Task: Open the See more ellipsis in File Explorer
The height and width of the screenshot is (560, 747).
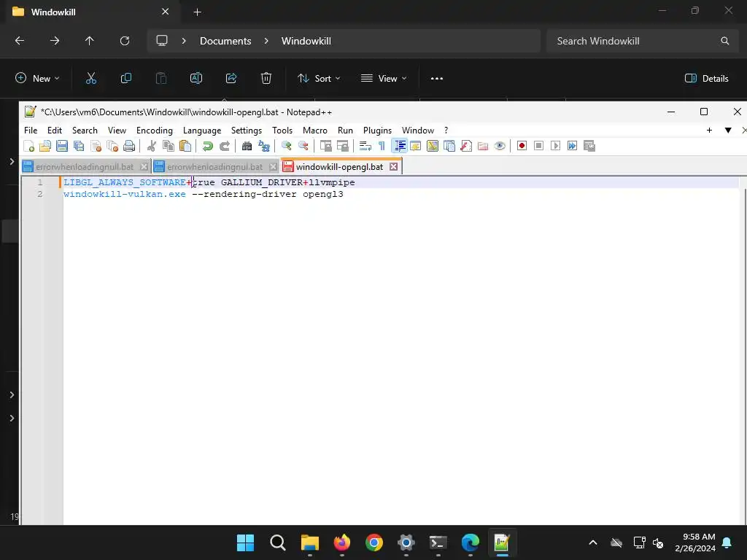Action: coord(437,79)
